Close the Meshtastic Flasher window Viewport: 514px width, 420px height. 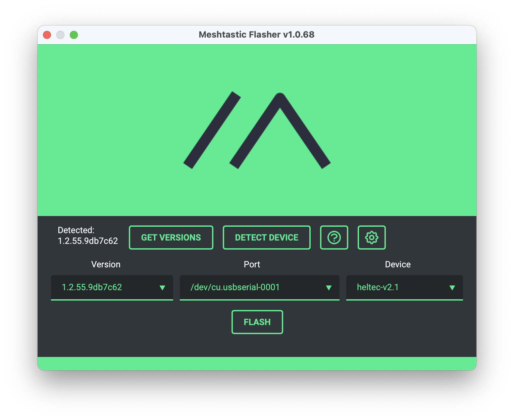(x=47, y=35)
